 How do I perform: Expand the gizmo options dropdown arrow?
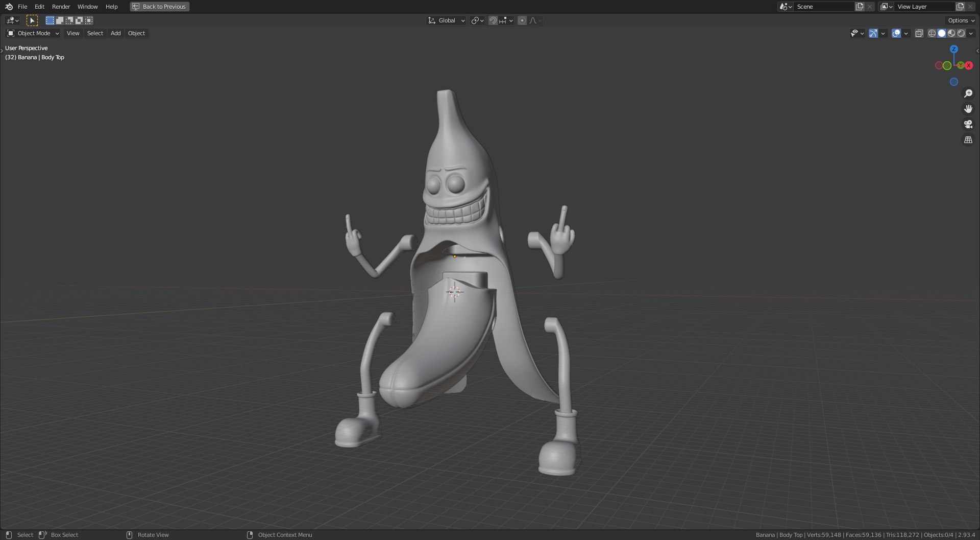883,33
